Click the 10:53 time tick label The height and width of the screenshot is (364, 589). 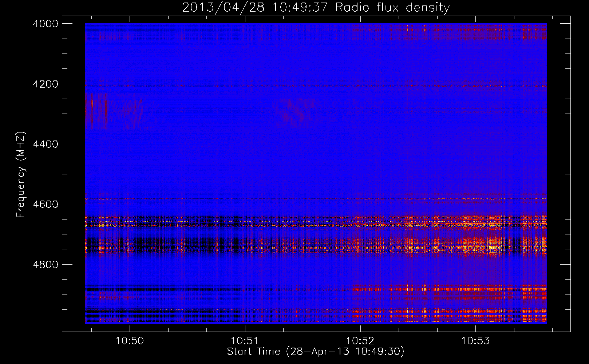(476, 341)
